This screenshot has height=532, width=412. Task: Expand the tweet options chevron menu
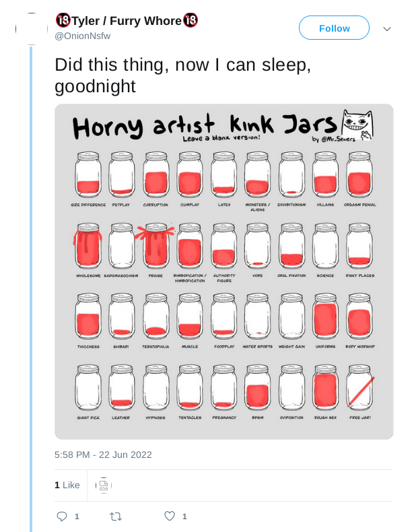click(x=387, y=29)
